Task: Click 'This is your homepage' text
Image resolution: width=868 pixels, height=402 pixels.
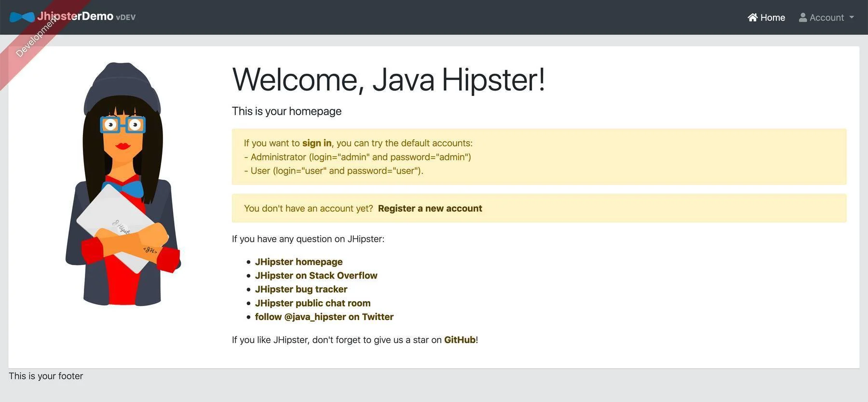Action: pos(286,111)
